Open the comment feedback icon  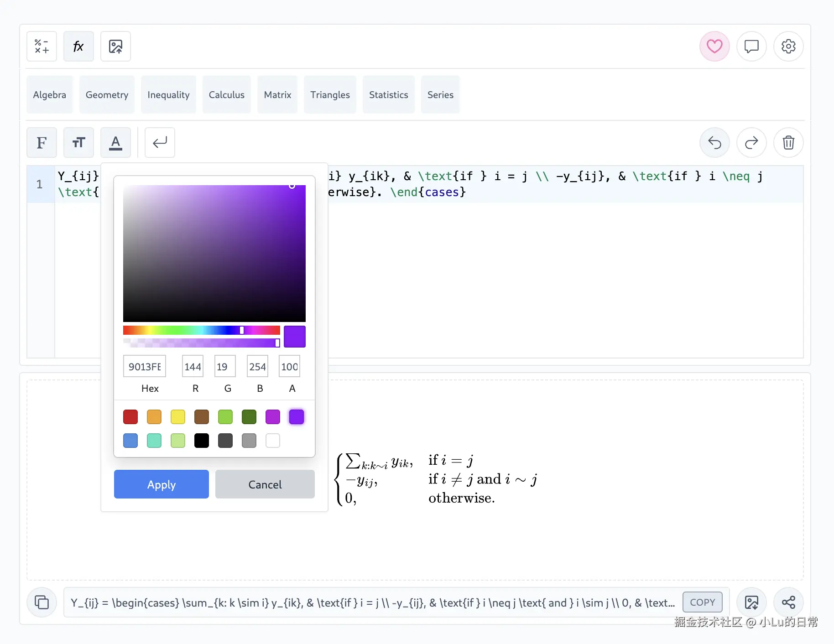(x=751, y=47)
